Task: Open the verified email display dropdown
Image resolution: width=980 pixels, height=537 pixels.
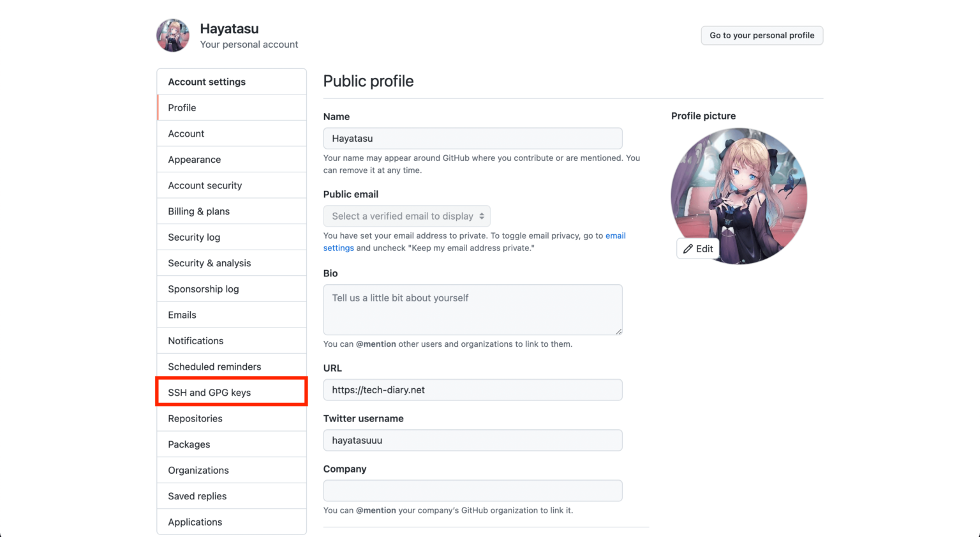Action: point(406,216)
